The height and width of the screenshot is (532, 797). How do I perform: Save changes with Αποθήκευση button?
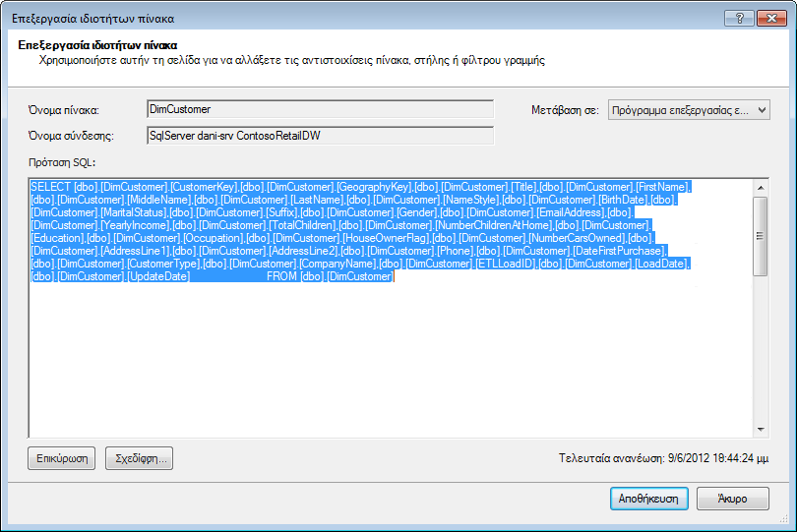click(x=649, y=499)
